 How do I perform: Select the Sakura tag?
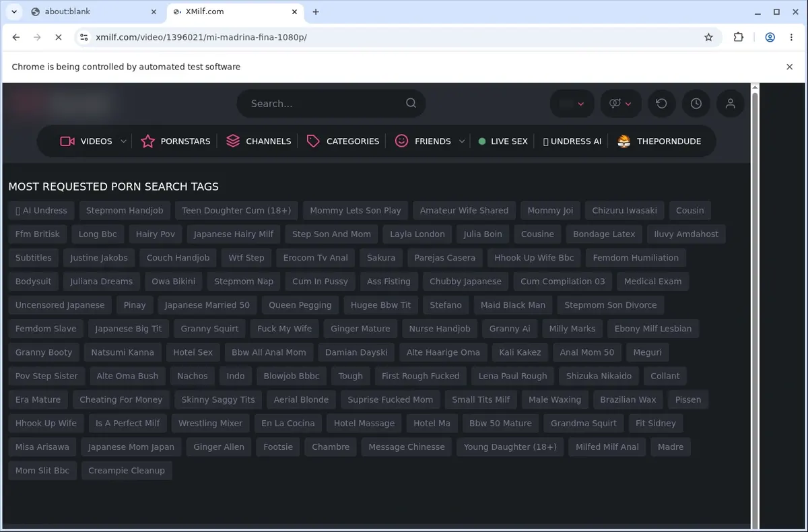(x=381, y=258)
